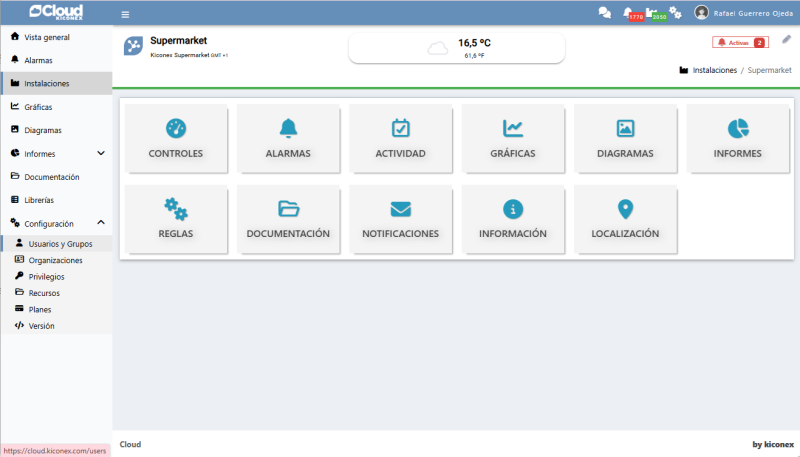Open the settings gears icon in header
Screen dimensions: 800x457
[676, 13]
